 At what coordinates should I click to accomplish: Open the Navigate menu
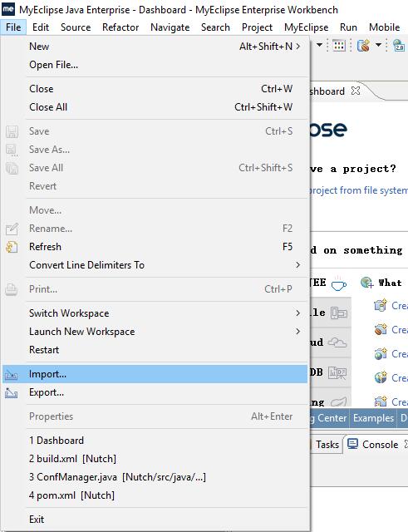pyautogui.click(x=170, y=27)
